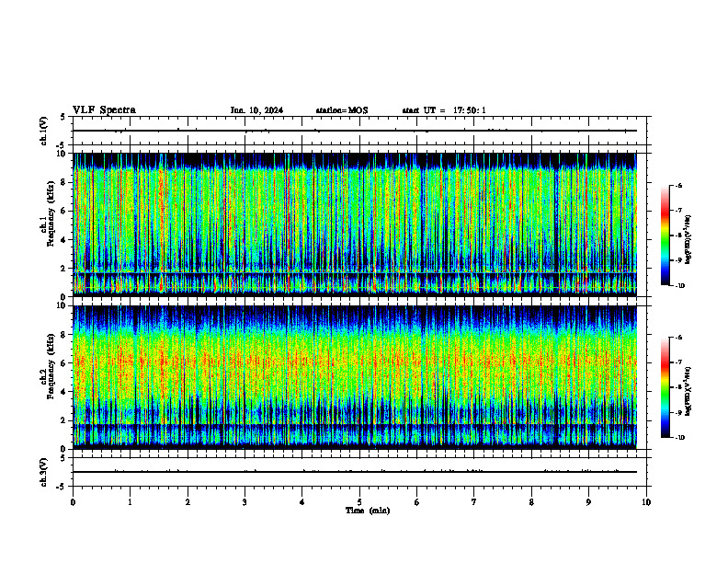Click the ch.1 spectrogram color scale bar
This screenshot has width=728, height=563.
pos(665,236)
